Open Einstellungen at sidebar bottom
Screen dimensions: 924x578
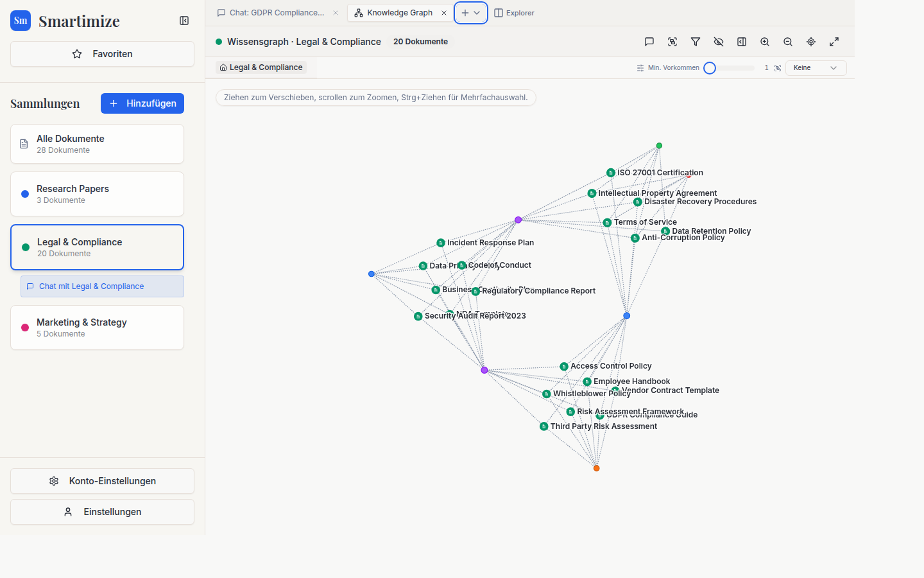pyautogui.click(x=102, y=512)
